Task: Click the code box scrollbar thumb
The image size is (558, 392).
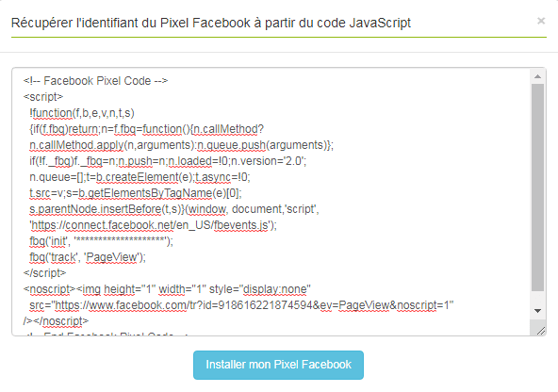Action: click(537, 188)
